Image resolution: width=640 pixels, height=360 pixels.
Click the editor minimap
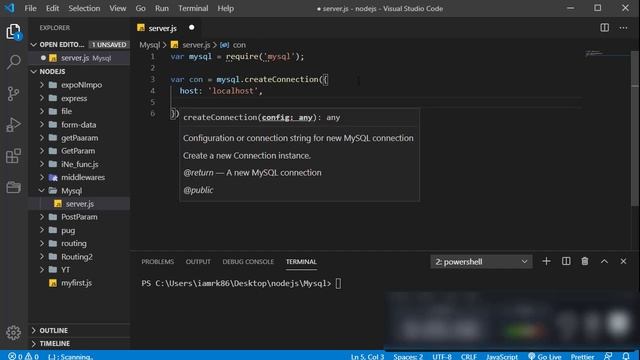607,53
